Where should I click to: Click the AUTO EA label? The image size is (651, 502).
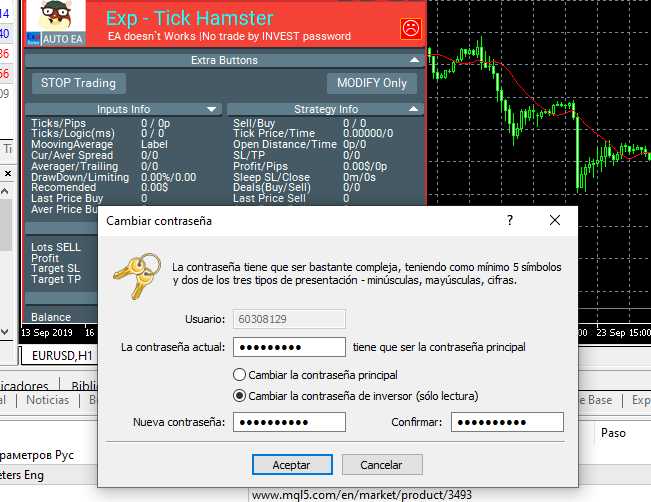tap(62, 39)
